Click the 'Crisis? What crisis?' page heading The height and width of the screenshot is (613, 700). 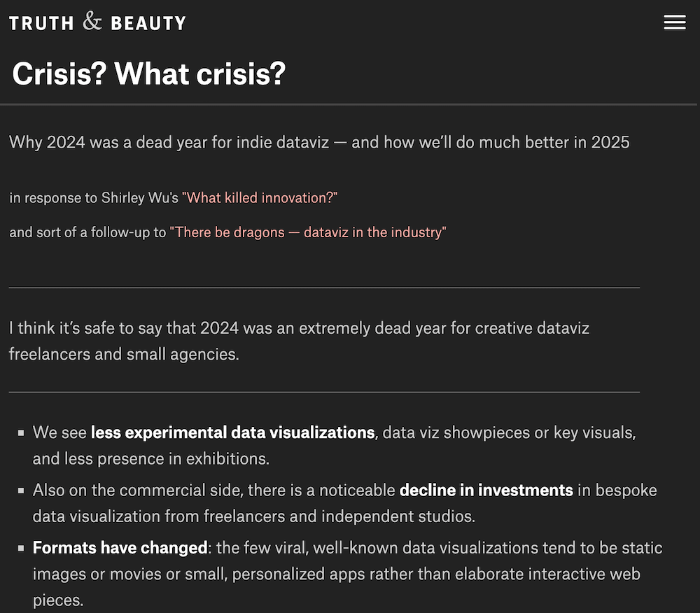(x=148, y=73)
